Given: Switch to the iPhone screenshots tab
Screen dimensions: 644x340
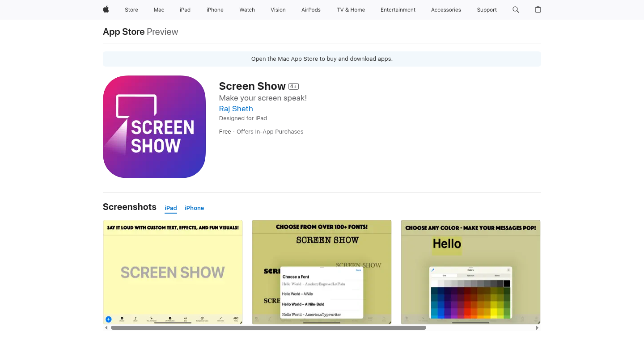Looking at the screenshot, I should tap(195, 208).
